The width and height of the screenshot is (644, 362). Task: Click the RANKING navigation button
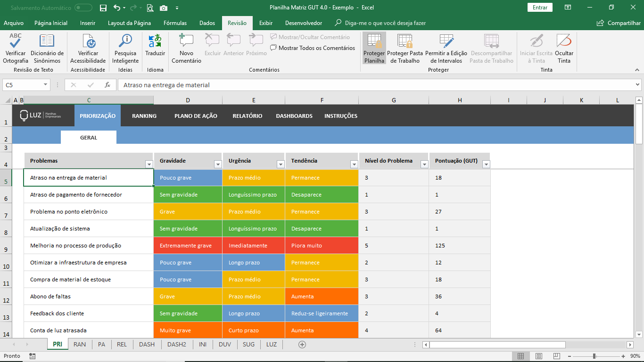[x=144, y=116]
